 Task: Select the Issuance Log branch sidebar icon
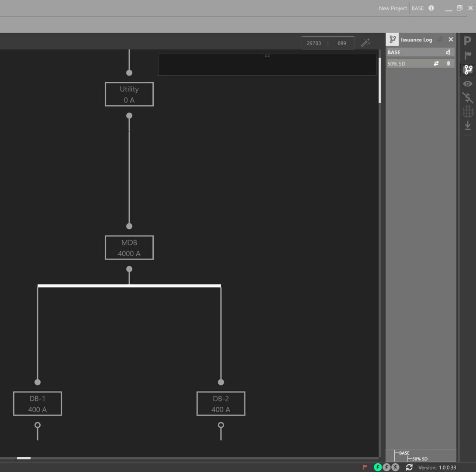[x=468, y=69]
